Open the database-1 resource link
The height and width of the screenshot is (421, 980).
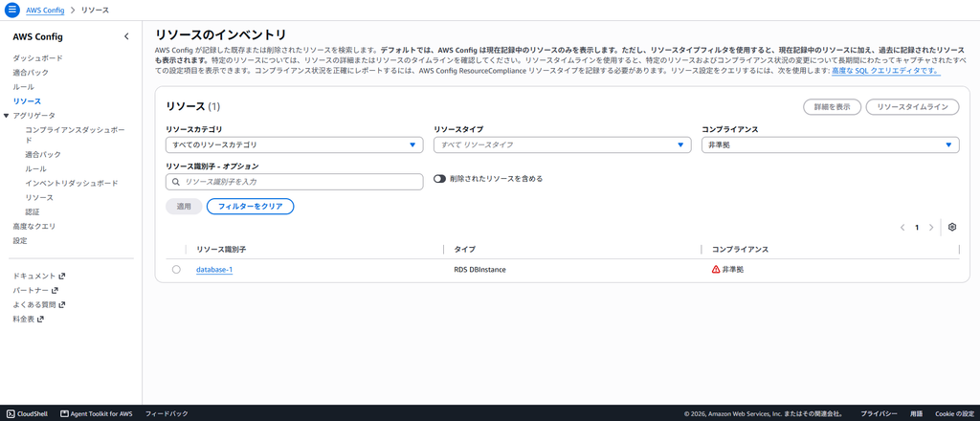(214, 270)
